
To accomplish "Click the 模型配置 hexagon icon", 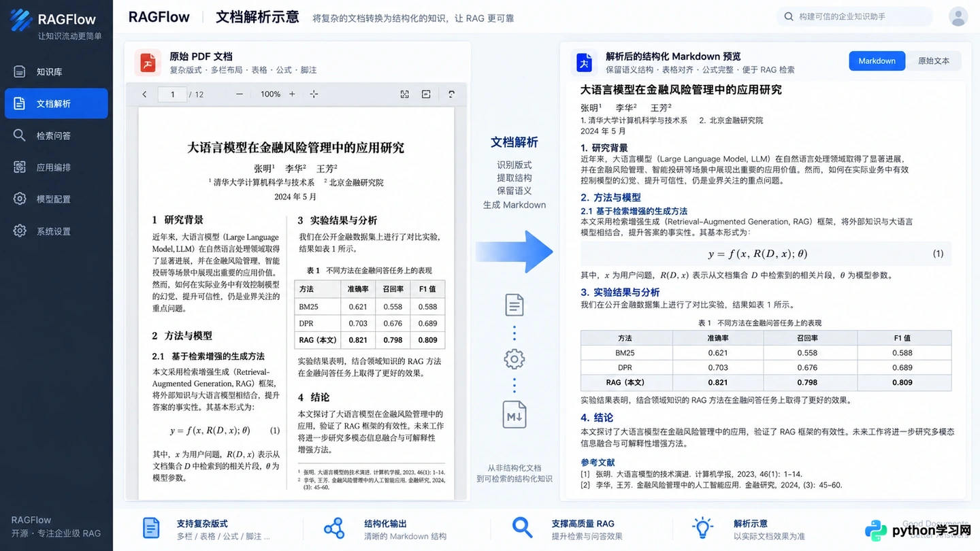I will 20,199.
